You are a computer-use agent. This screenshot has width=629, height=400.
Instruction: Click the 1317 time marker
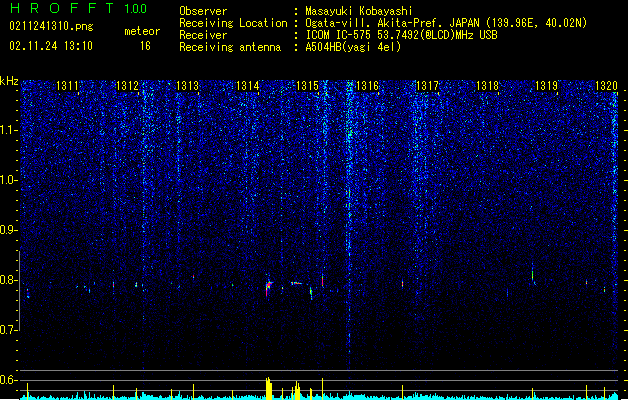(x=427, y=85)
